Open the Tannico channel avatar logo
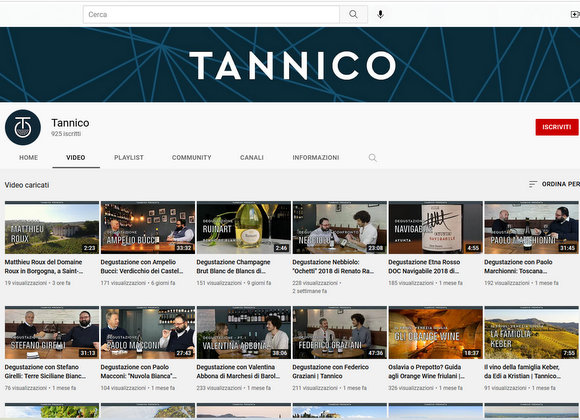 click(x=23, y=127)
